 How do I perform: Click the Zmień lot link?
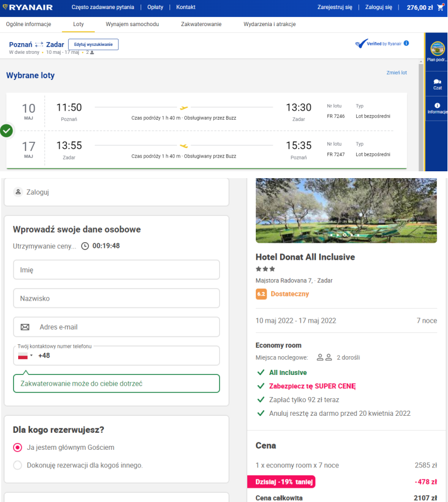point(396,73)
